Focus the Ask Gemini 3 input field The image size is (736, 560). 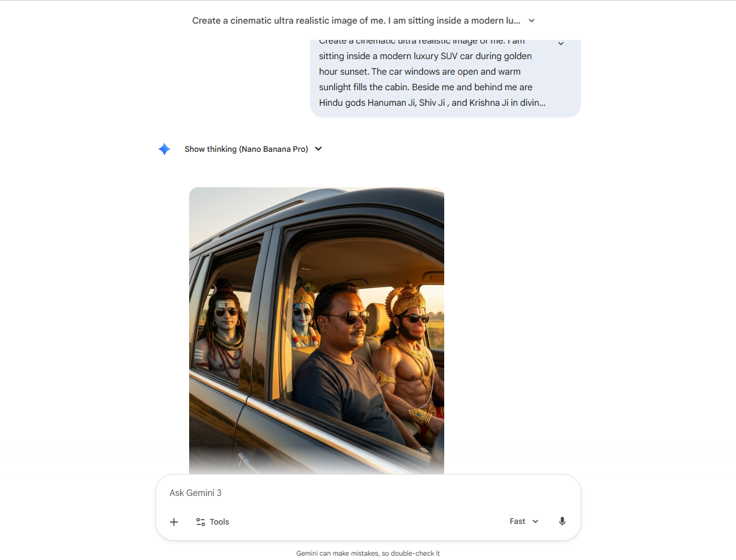(x=368, y=493)
